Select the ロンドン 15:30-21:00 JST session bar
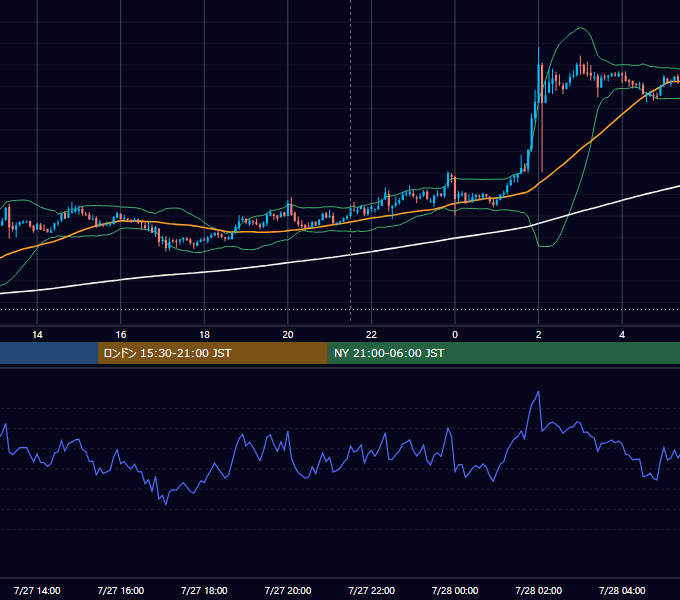 tap(212, 353)
